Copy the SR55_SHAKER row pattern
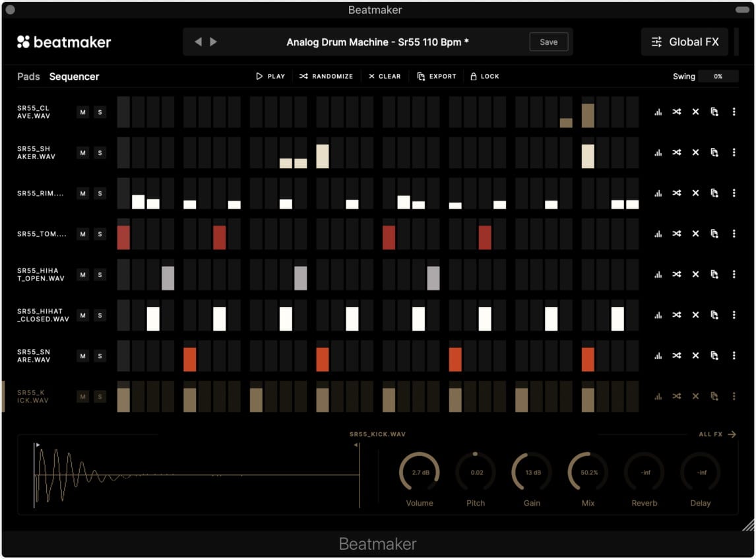The width and height of the screenshot is (756, 559). coord(714,152)
